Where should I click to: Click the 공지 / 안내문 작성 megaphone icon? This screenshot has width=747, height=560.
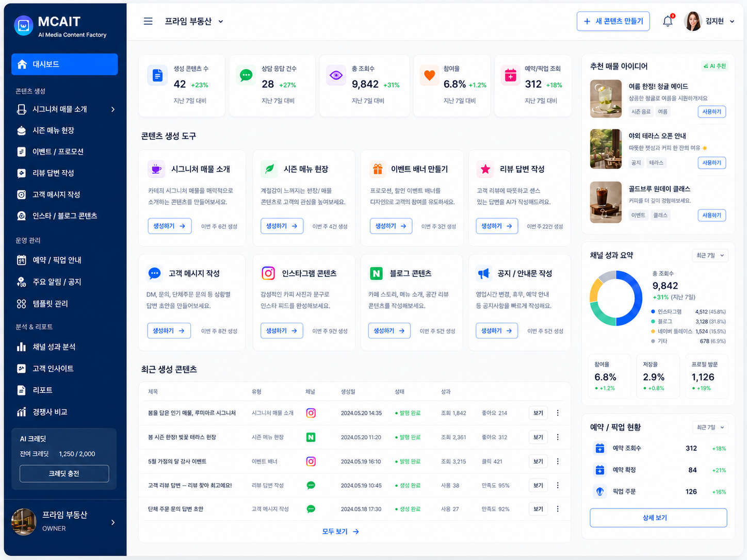484,273
